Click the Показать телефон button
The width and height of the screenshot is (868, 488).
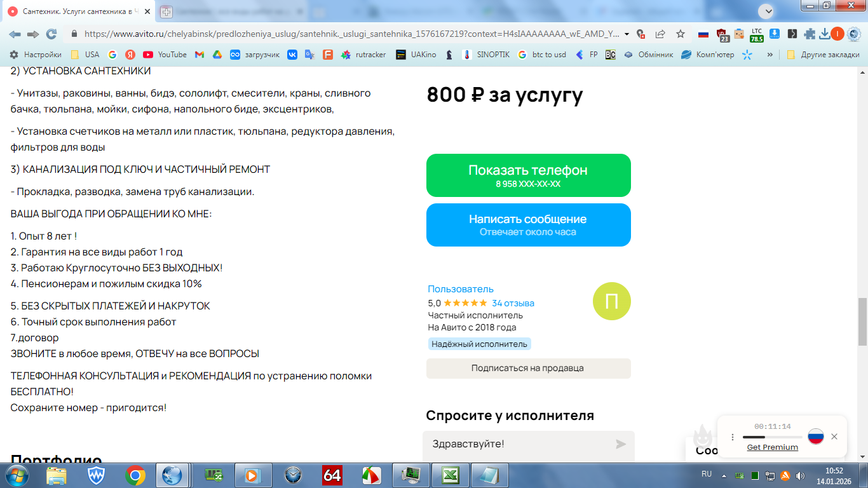[x=529, y=175]
